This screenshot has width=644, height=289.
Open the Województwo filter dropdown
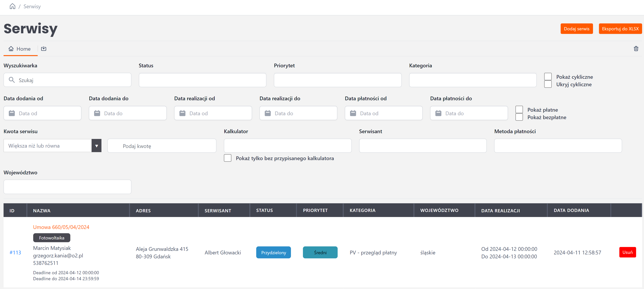tap(67, 187)
